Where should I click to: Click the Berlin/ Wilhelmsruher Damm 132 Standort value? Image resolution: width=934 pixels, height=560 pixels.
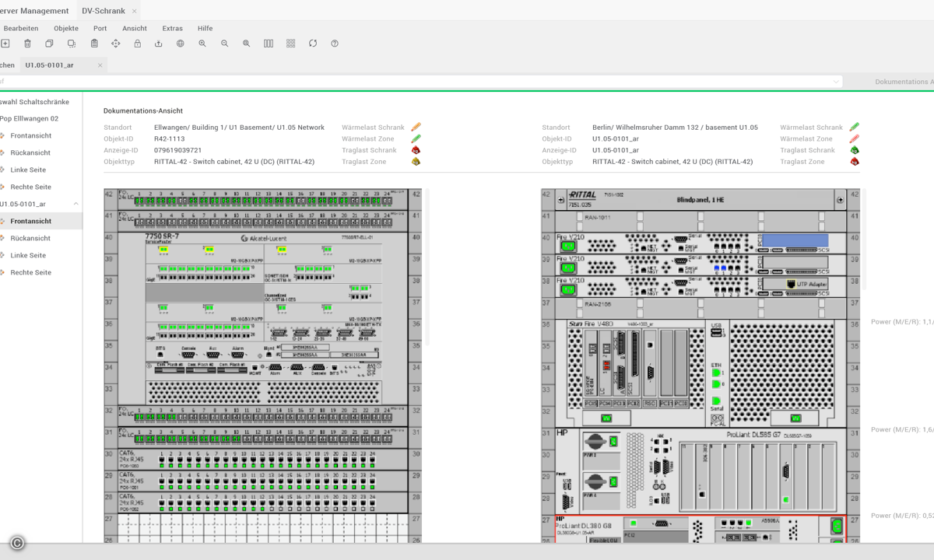675,128
